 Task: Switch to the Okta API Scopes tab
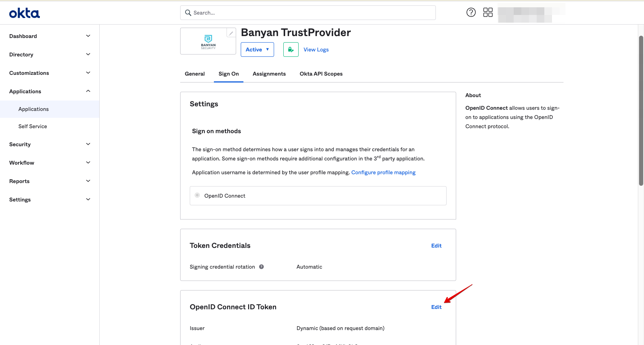pos(321,74)
